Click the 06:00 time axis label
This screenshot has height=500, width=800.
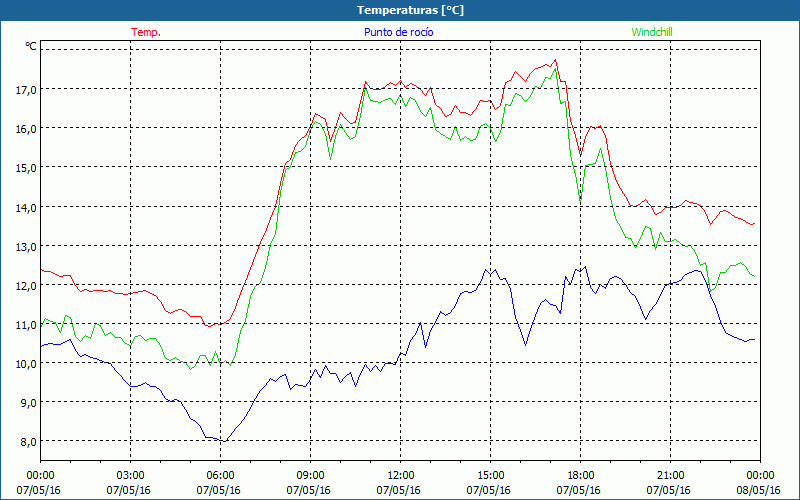click(220, 476)
